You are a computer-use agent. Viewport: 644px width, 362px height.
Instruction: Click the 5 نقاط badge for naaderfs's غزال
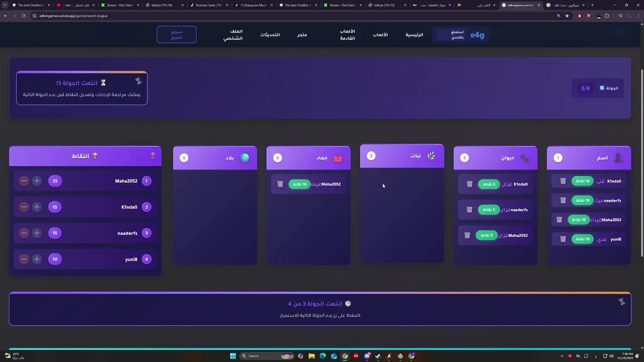click(489, 210)
